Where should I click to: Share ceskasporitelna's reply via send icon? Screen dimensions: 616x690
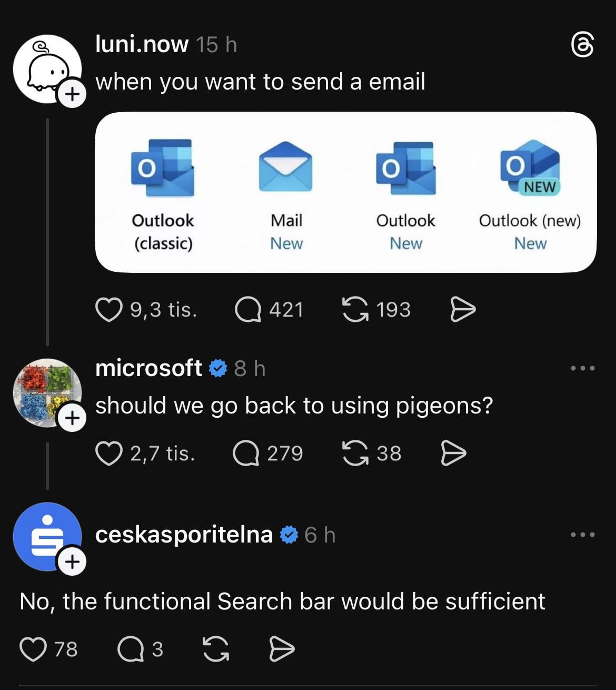(282, 649)
